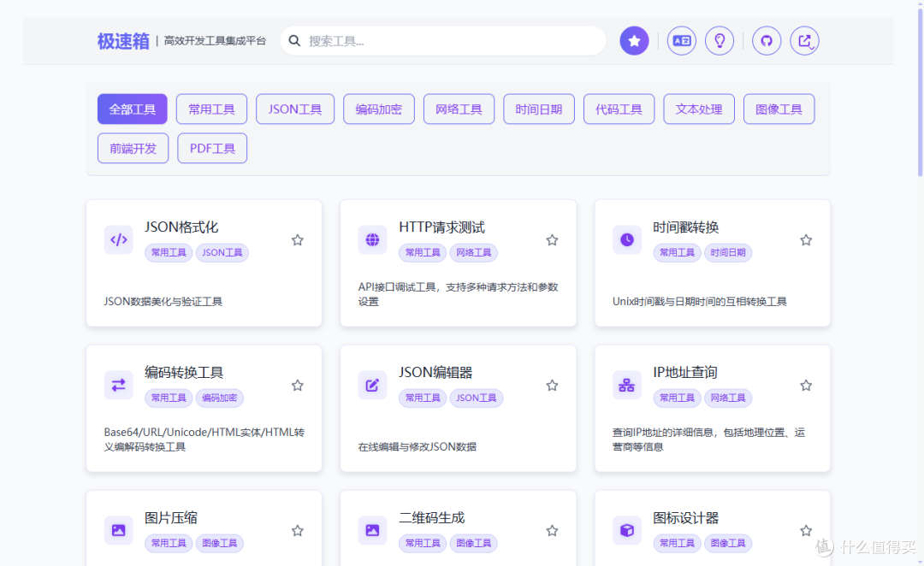Click the 常用工具 tag on 图标设计器 card

click(x=677, y=543)
